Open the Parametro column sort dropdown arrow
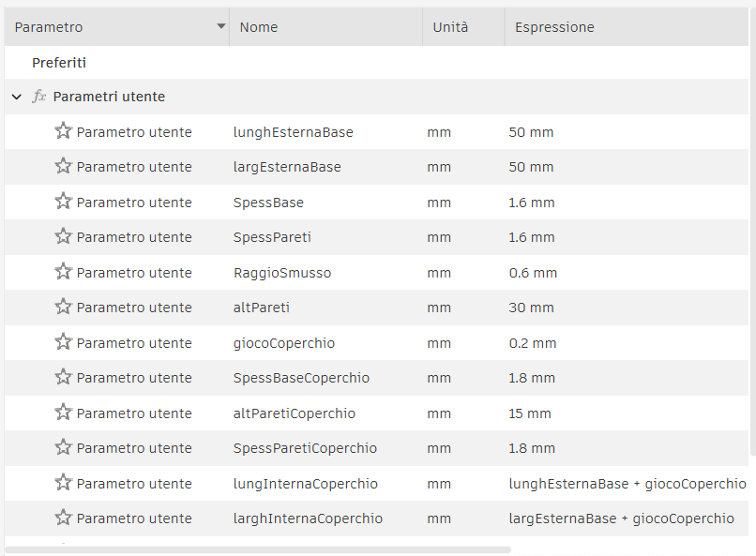756x556 pixels. pyautogui.click(x=221, y=27)
